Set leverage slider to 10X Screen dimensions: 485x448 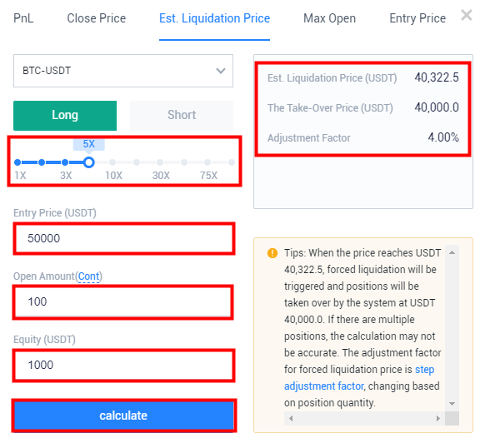[x=112, y=162]
